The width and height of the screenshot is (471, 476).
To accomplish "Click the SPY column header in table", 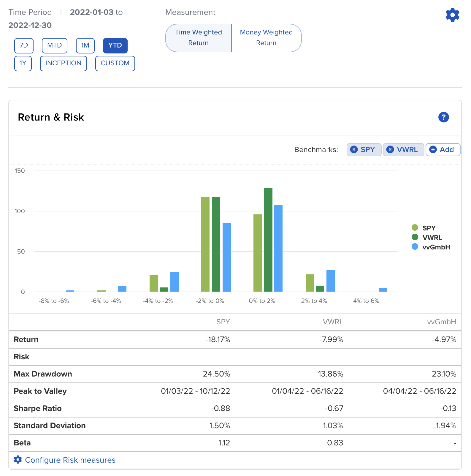I will (x=223, y=322).
